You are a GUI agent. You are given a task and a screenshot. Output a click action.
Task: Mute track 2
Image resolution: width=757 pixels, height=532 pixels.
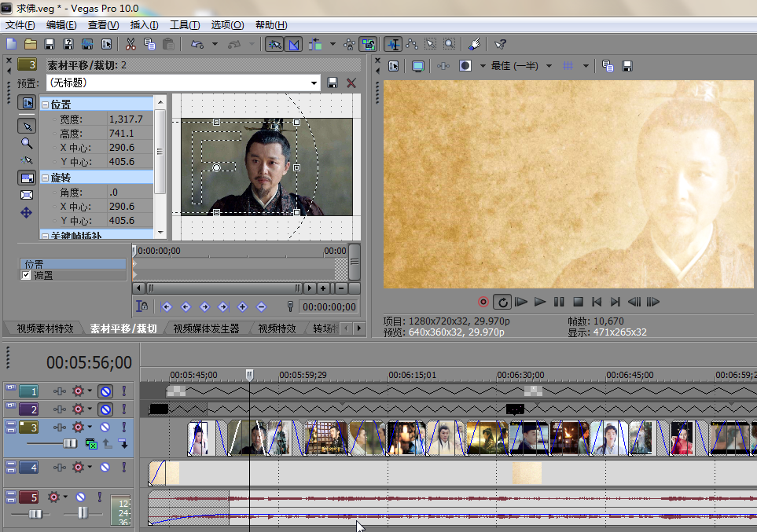105,410
